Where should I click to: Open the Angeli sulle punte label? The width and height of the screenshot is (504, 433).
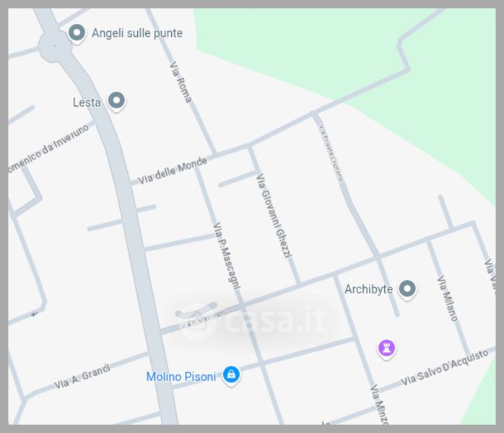(x=137, y=33)
